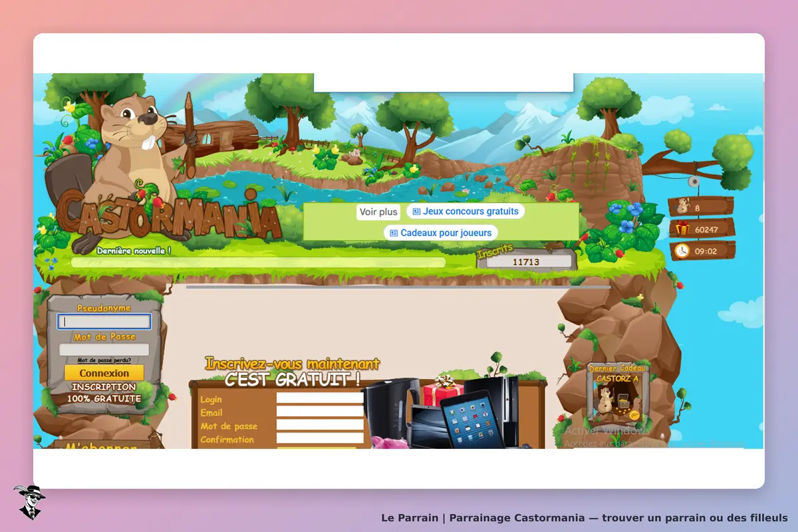Focus the Mot de passe signup field
The height and width of the screenshot is (532, 798).
(x=320, y=425)
